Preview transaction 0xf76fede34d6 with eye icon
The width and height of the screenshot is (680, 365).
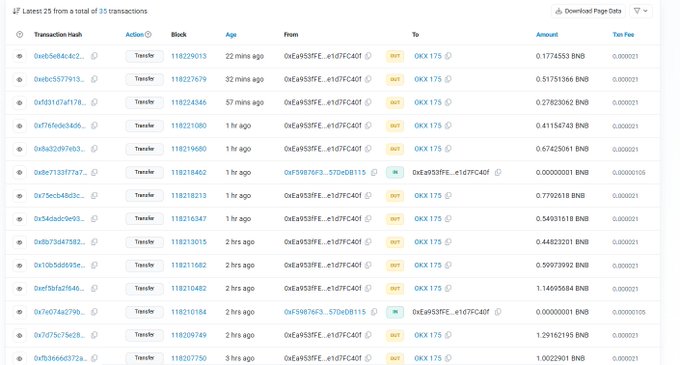(x=20, y=126)
